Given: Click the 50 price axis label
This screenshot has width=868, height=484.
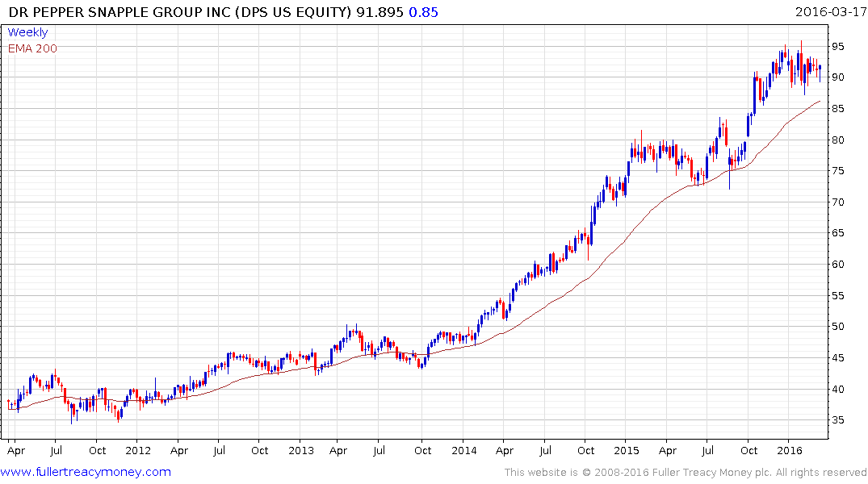Looking at the screenshot, I should tap(837, 327).
